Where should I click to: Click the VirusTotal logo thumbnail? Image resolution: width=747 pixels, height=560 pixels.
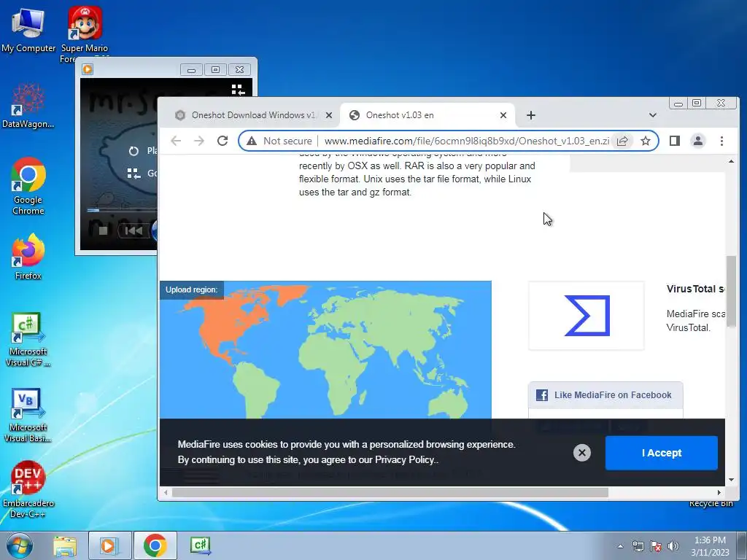(x=587, y=316)
